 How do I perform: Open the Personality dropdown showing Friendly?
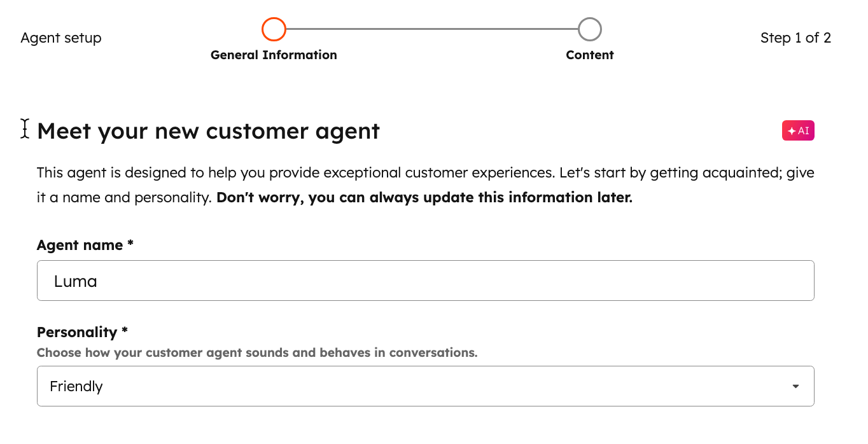[x=425, y=385]
